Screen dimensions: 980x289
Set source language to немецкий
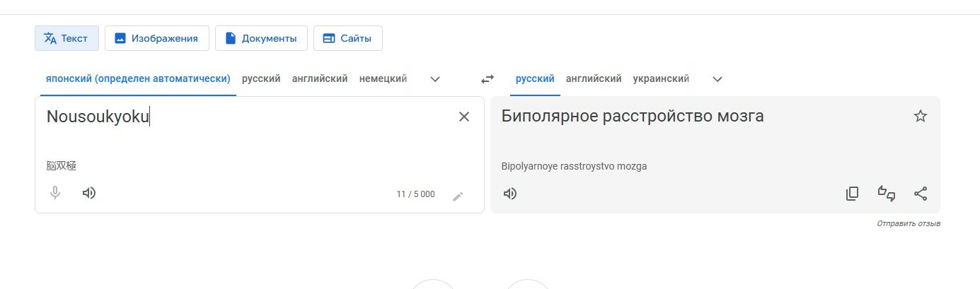tap(383, 79)
